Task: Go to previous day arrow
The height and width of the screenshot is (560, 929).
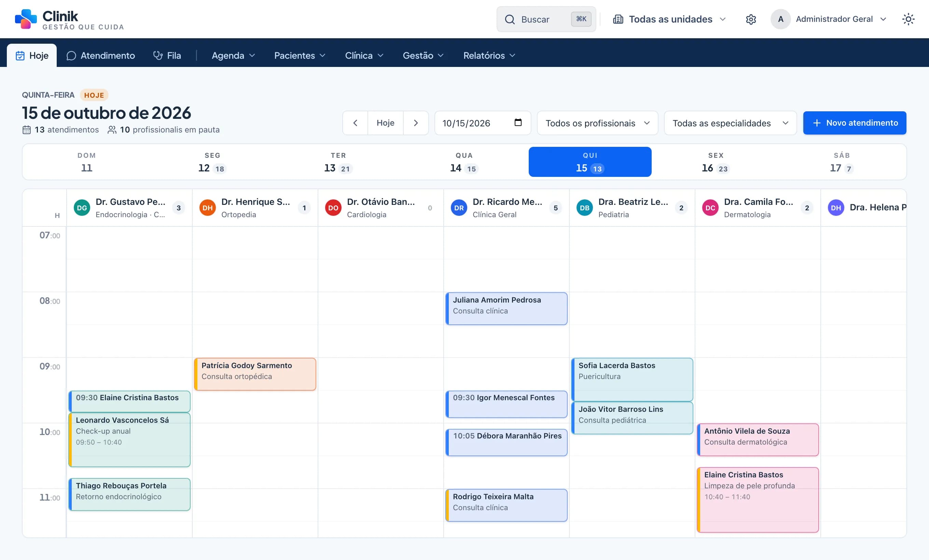Action: coord(355,123)
